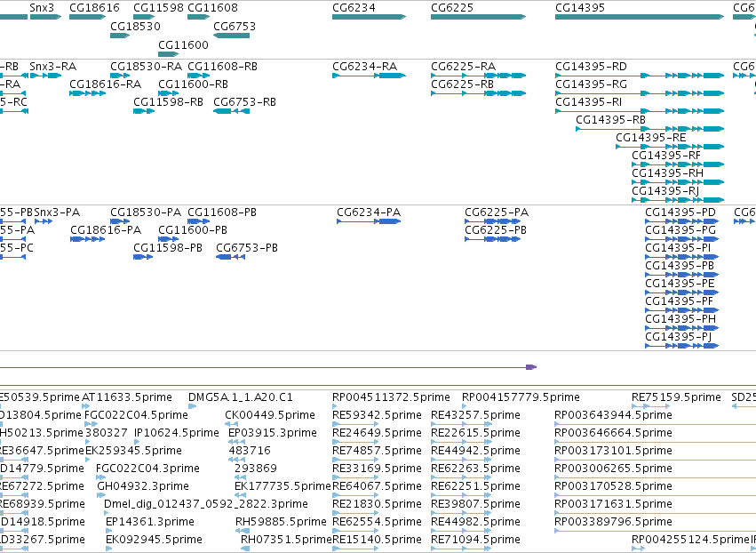The height and width of the screenshot is (553, 756).
Task: Select transcript CG6753-RB
Action: tap(245, 102)
